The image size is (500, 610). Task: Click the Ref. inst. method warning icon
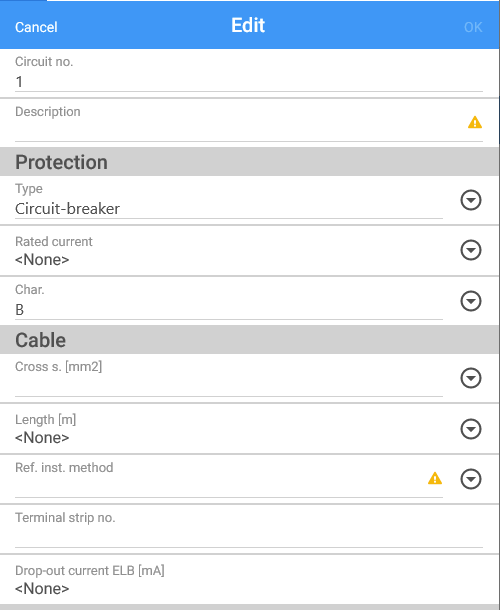[435, 478]
